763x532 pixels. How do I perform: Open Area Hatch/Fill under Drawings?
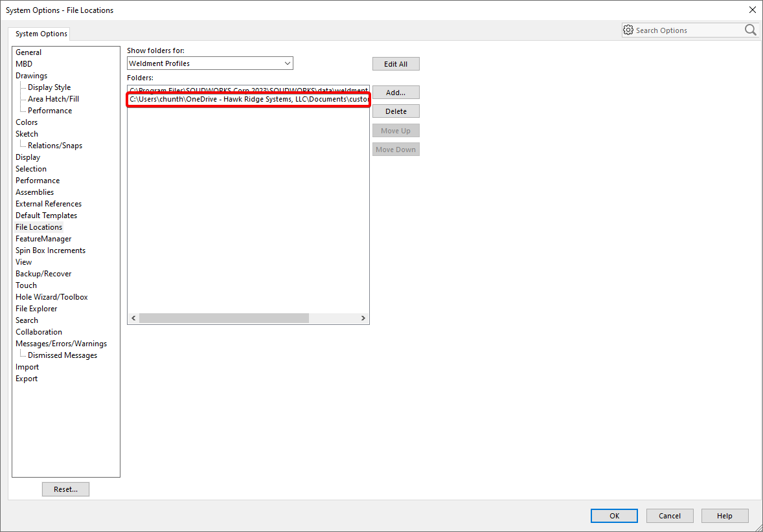[x=53, y=99]
